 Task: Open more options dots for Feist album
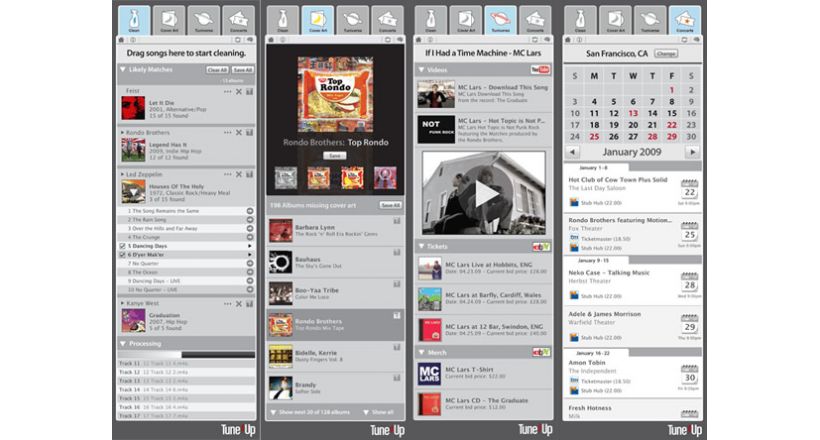tap(227, 92)
